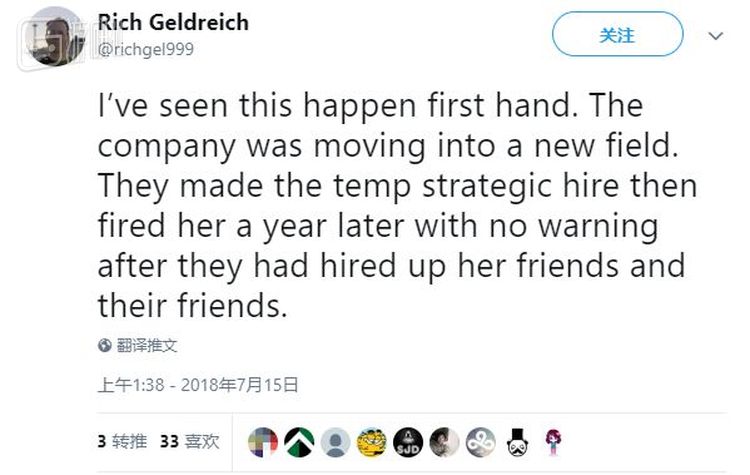Expand the tweet options chevron
This screenshot has height=475, width=750.
[x=715, y=36]
